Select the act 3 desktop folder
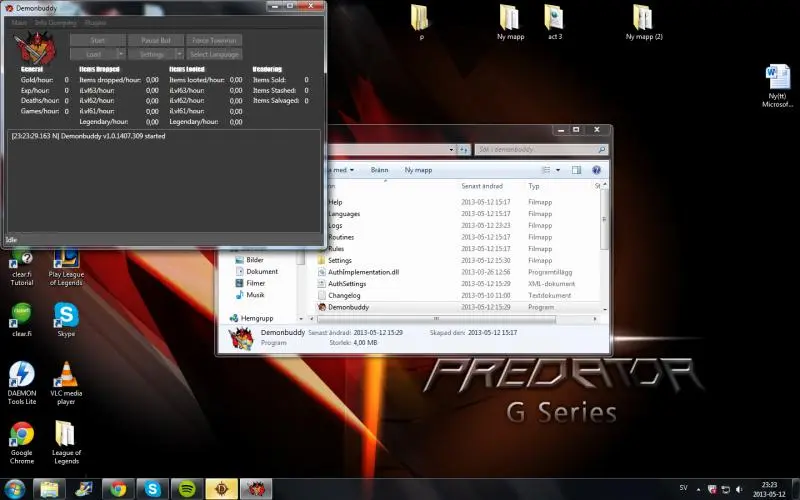The image size is (800, 500). point(555,22)
